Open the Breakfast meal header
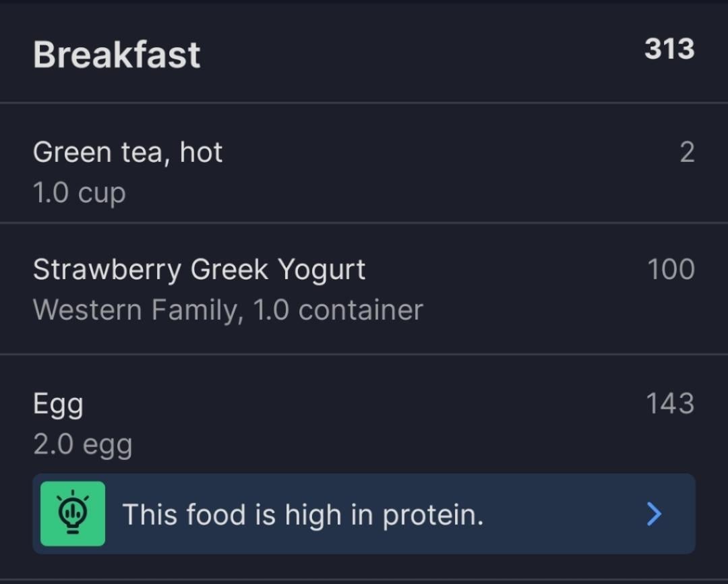The height and width of the screenshot is (584, 728). click(x=364, y=52)
